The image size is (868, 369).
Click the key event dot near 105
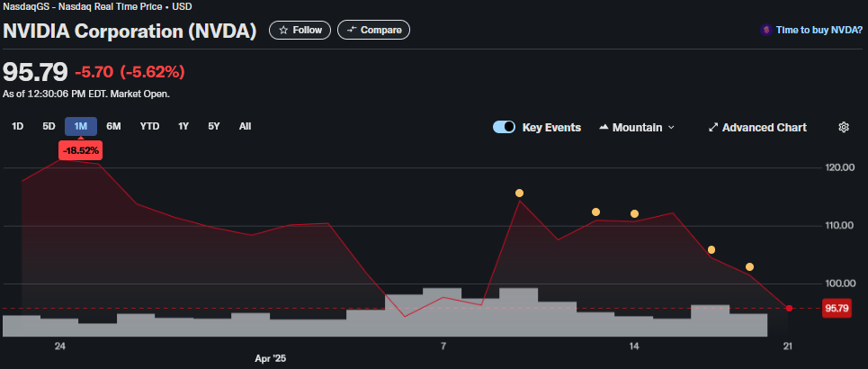click(x=711, y=249)
